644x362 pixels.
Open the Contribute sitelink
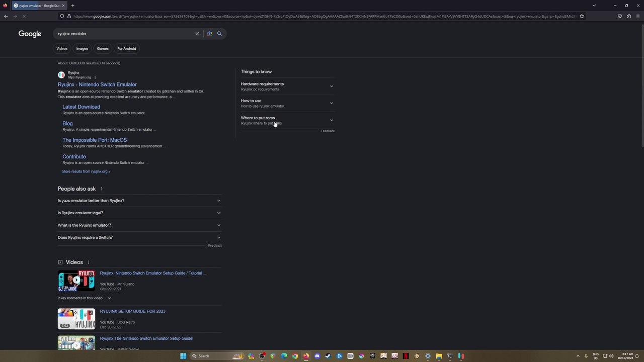tap(74, 156)
